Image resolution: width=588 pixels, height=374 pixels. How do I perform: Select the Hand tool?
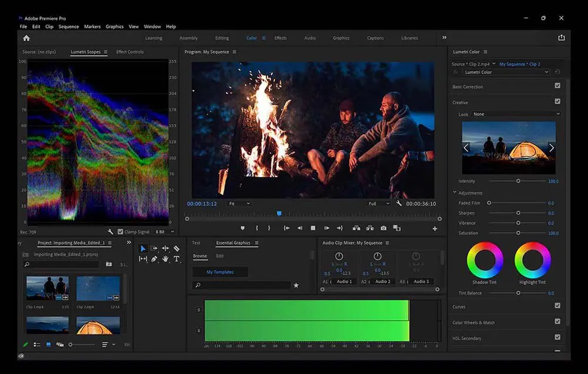tap(165, 259)
